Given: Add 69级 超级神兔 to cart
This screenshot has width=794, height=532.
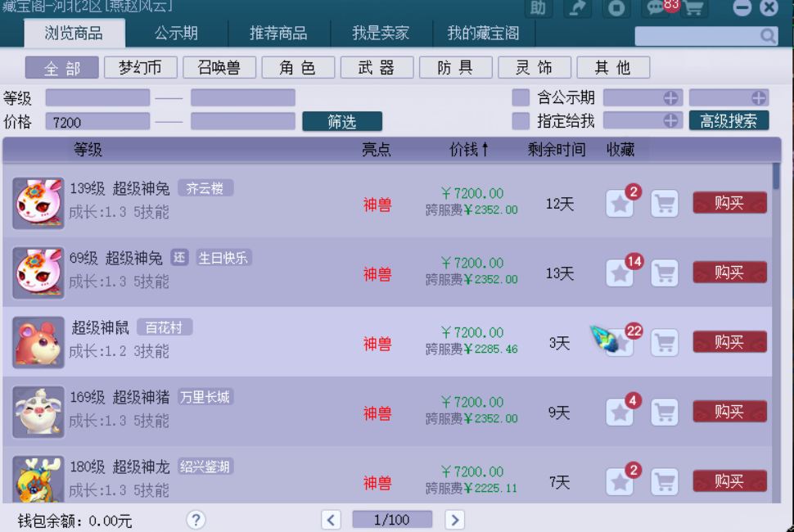Looking at the screenshot, I should tap(665, 273).
